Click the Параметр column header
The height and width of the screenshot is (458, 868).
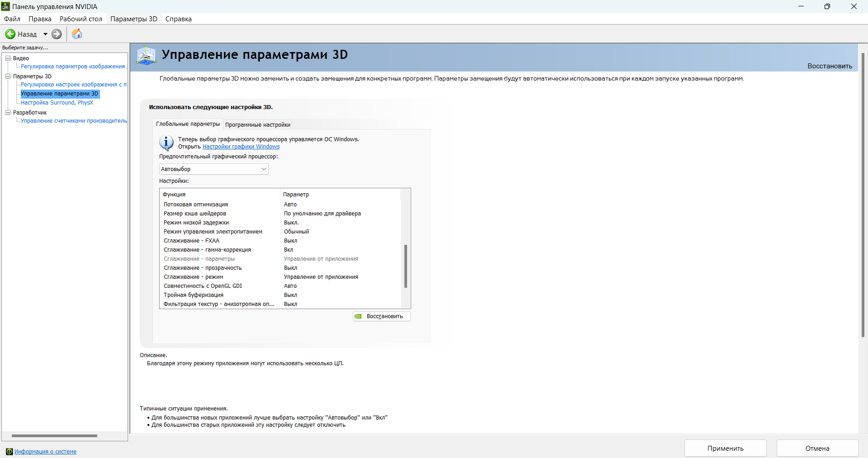point(340,195)
